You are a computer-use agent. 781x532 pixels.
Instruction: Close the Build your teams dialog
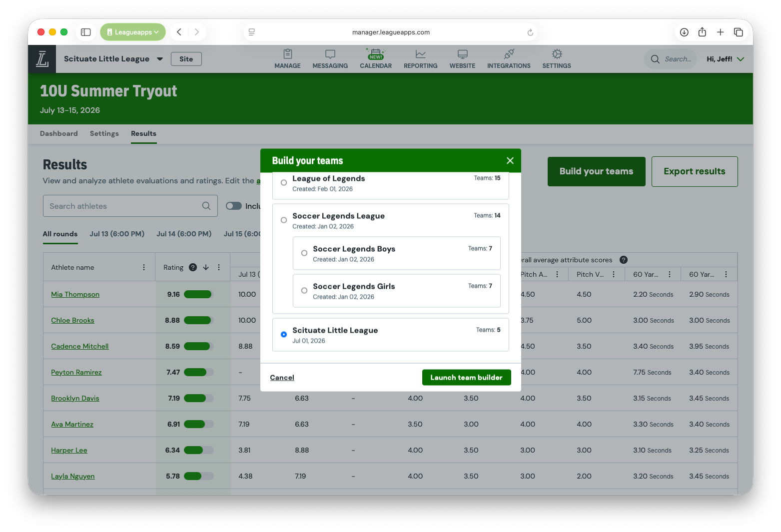510,160
